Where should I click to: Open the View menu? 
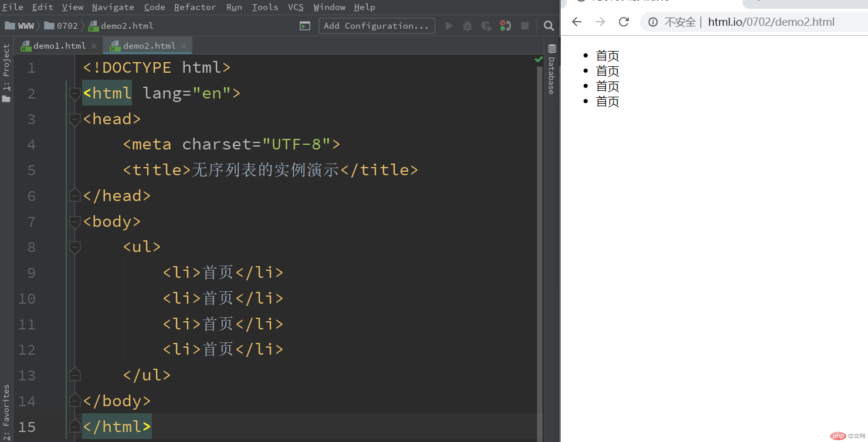tap(73, 7)
